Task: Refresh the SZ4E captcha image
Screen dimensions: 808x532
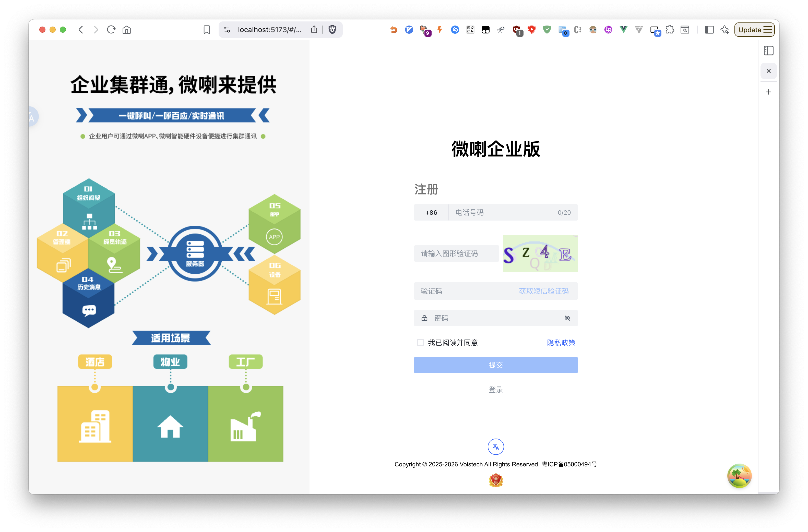Action: click(540, 253)
